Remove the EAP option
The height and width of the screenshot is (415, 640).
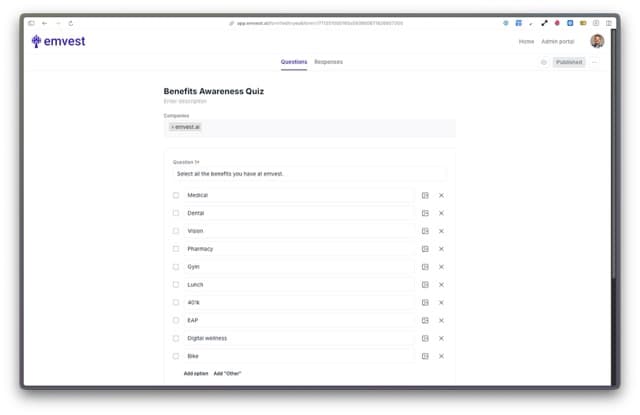pos(441,320)
